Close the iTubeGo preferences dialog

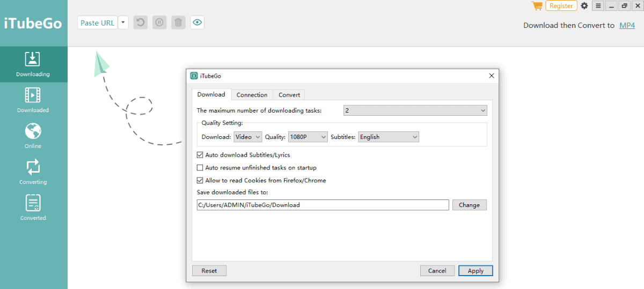coord(492,76)
